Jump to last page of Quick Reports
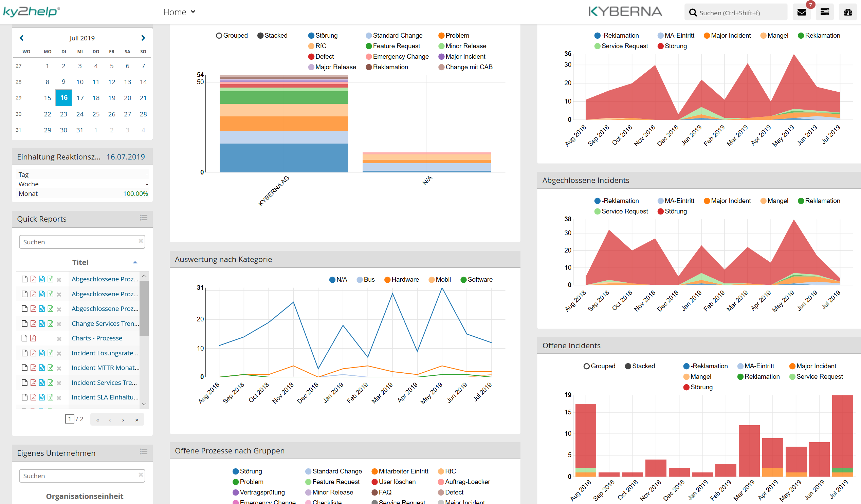The height and width of the screenshot is (504, 861). tap(137, 419)
